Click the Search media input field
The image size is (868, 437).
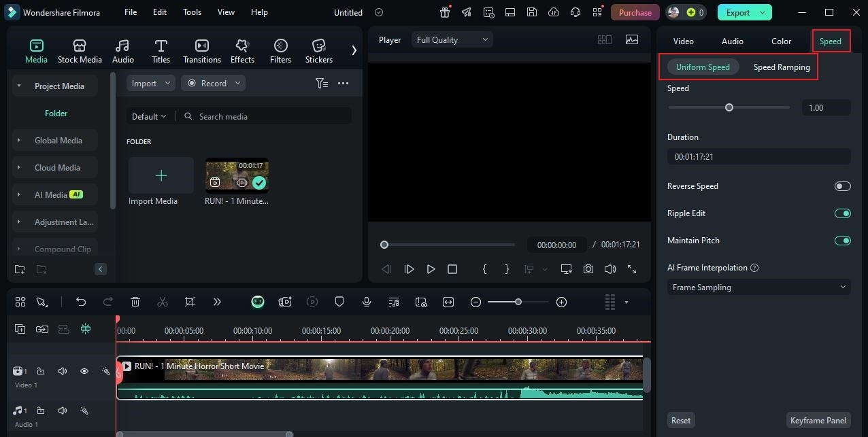tap(265, 116)
